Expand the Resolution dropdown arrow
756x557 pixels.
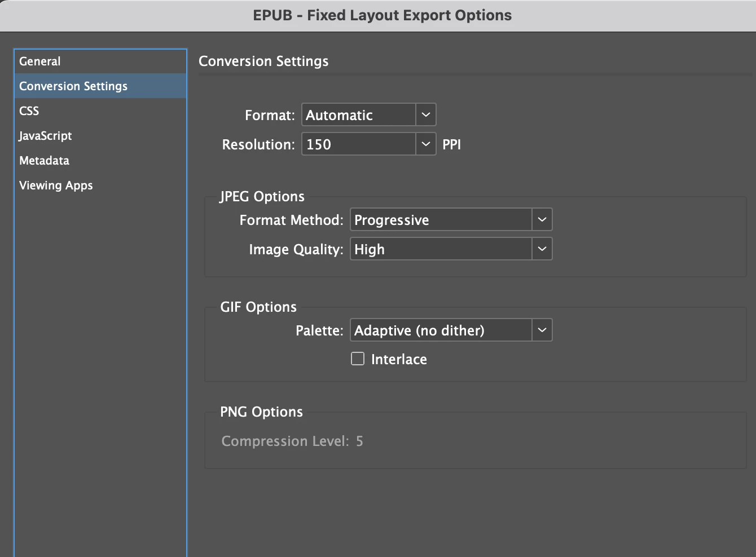(426, 144)
